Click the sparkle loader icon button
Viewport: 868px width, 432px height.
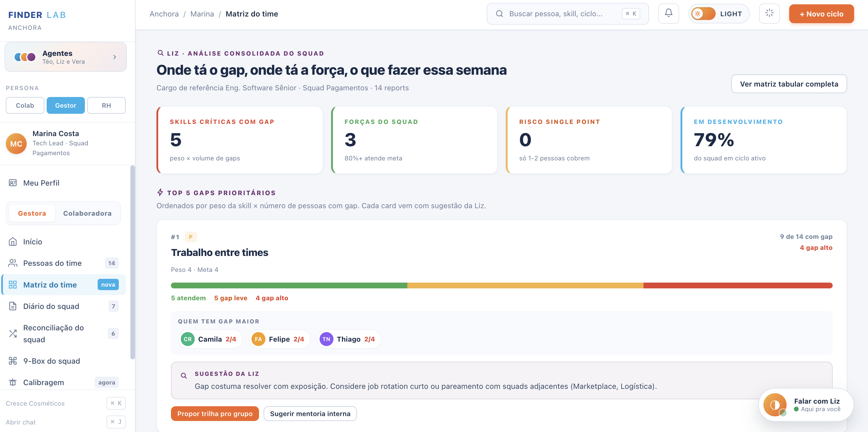point(769,14)
